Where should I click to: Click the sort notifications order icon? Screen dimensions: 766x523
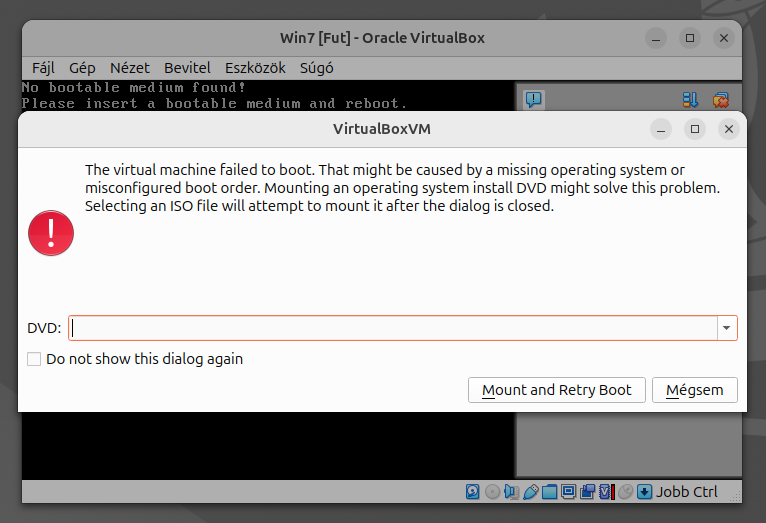[690, 99]
